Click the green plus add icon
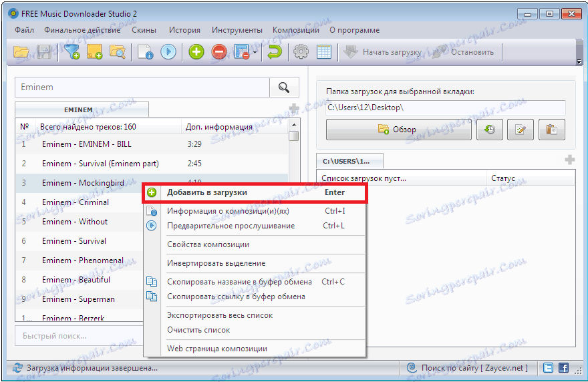Viewport: 588px width, 382px height. pos(196,51)
